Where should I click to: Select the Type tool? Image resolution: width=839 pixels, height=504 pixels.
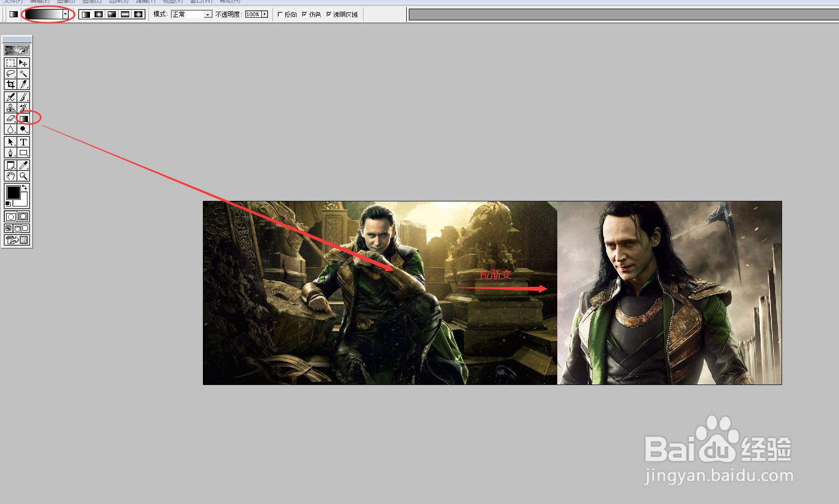pos(23,142)
